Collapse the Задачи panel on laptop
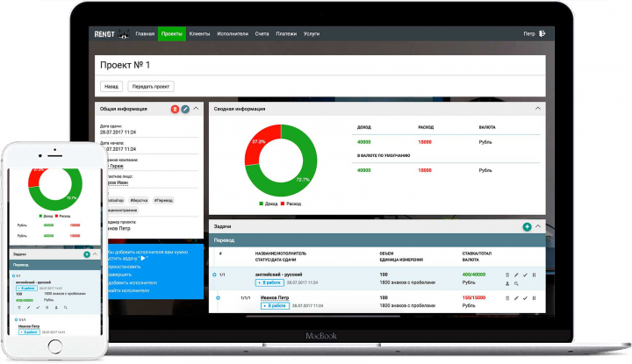632x364 pixels. pos(538,226)
